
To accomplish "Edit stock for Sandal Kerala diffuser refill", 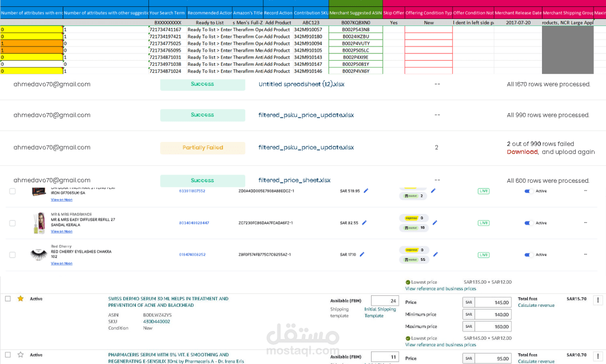I will coord(435,222).
